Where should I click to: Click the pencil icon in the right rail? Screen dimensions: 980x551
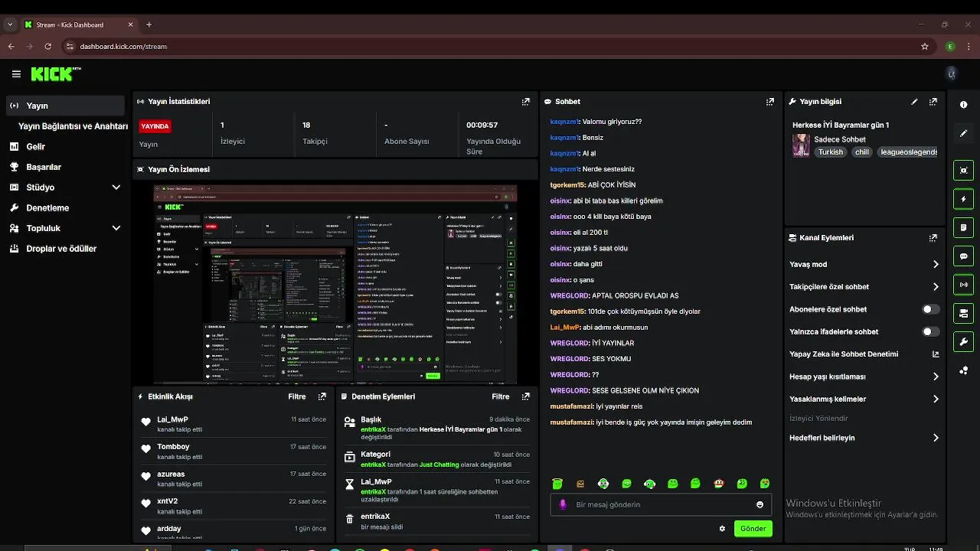(x=963, y=133)
